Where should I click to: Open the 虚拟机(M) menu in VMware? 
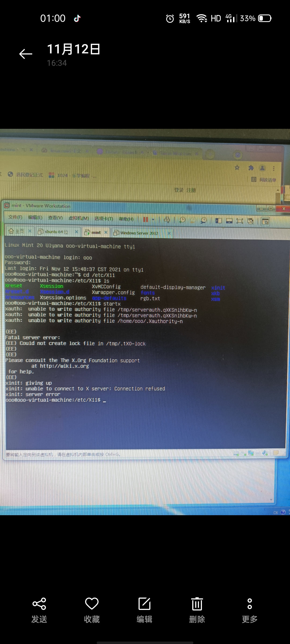click(78, 218)
